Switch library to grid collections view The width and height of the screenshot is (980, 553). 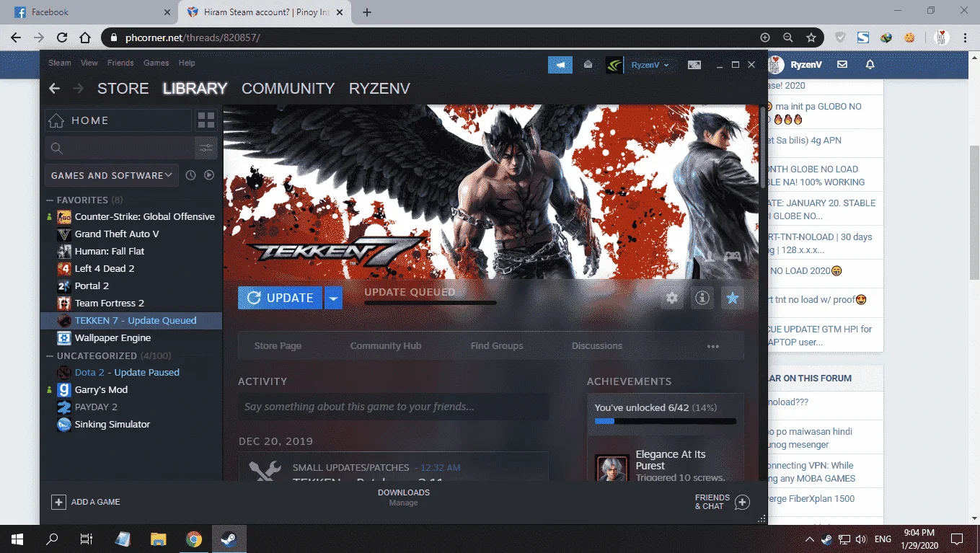[206, 120]
